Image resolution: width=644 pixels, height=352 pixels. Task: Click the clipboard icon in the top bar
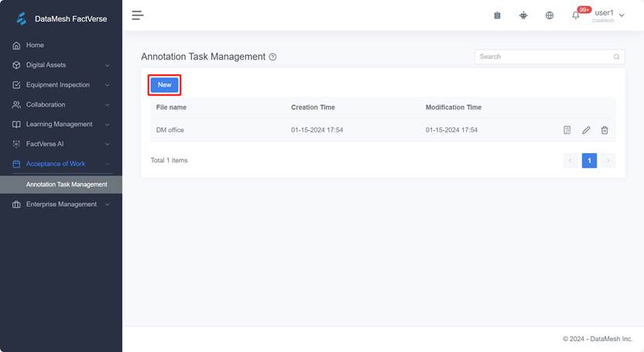click(x=497, y=15)
